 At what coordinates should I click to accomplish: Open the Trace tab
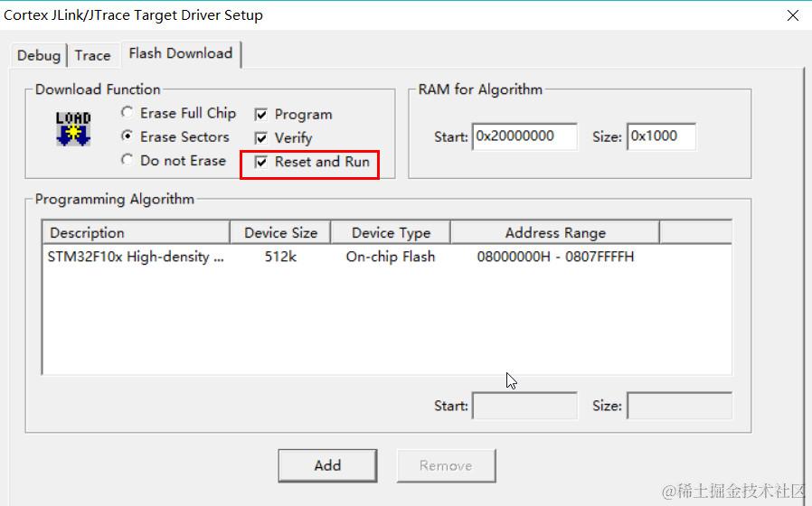(x=93, y=55)
